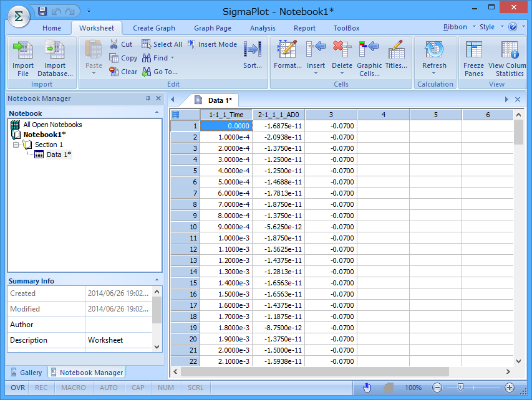532x400 pixels.
Task: Open the ToolBox ribbon tab
Action: (x=346, y=28)
